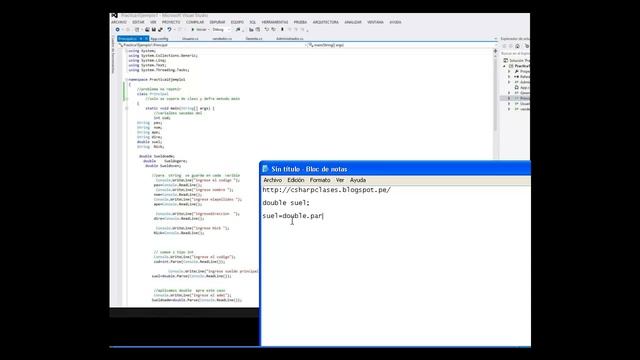
Task: Close the active Principal.cs tab
Action: [146, 39]
